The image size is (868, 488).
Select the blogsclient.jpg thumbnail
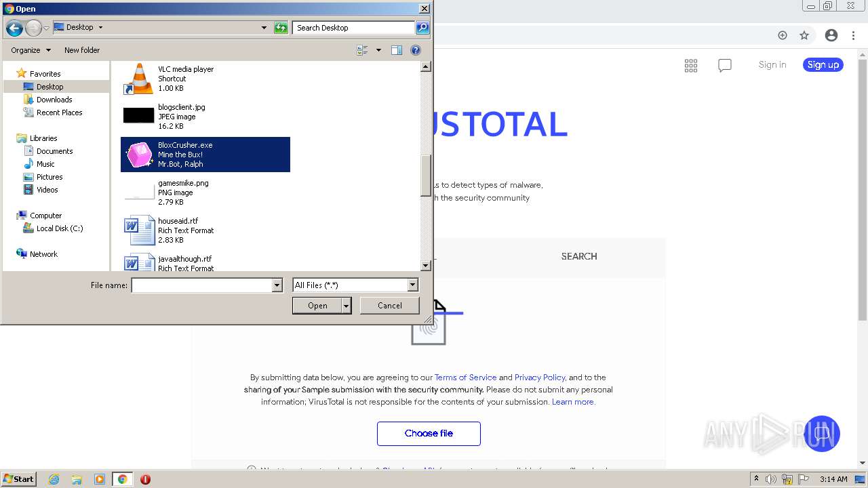pyautogui.click(x=138, y=115)
